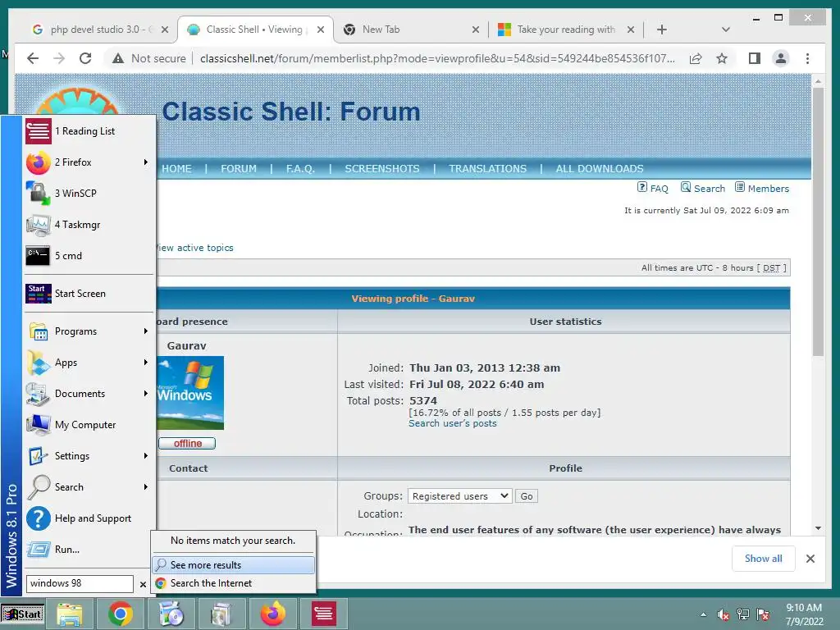840x630 pixels.
Task: Open cmd from the start menu
Action: (x=89, y=256)
